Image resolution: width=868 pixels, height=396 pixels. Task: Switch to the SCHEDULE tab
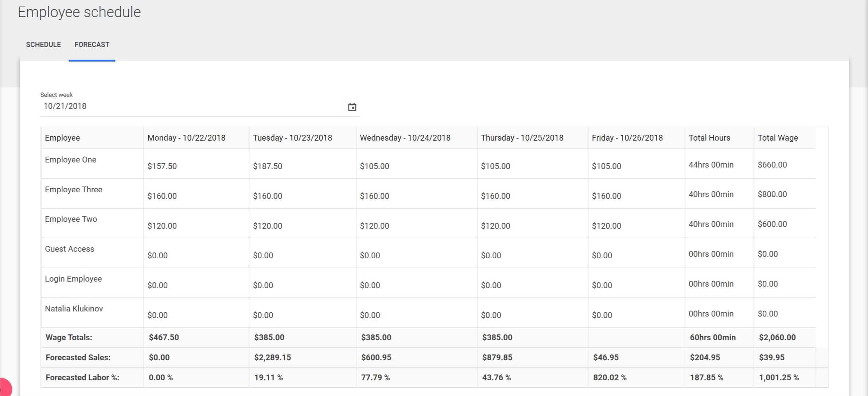43,44
